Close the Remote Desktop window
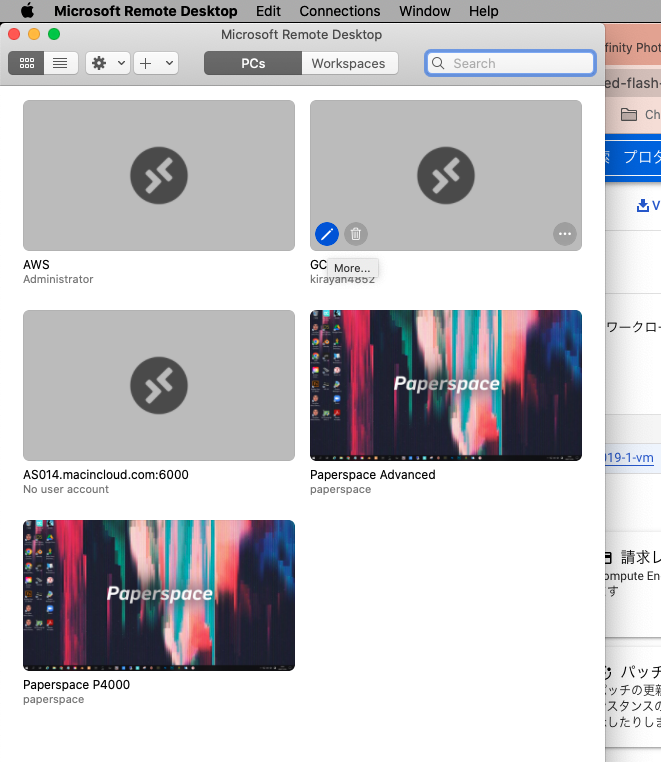 point(14,34)
